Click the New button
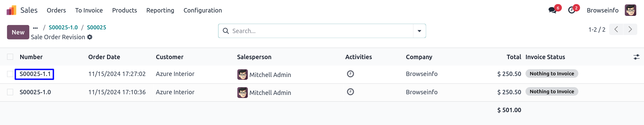644x125 pixels. point(18,32)
